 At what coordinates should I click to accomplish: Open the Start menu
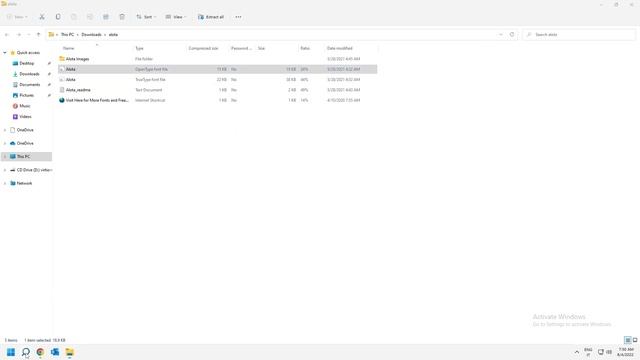[x=11, y=352]
